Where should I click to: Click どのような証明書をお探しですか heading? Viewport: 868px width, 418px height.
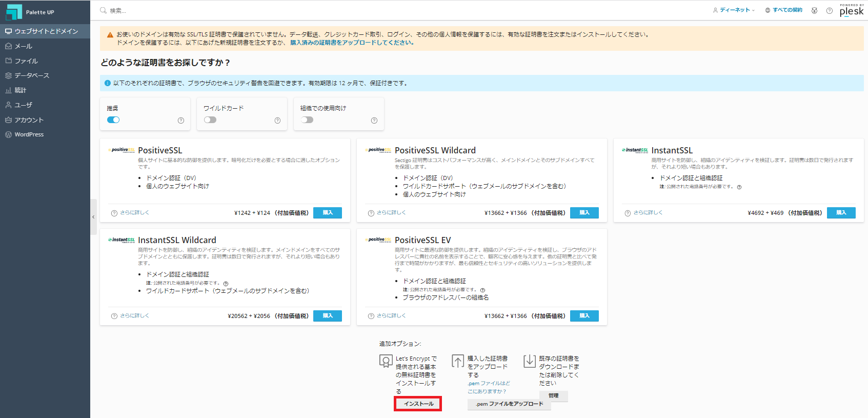tap(166, 63)
